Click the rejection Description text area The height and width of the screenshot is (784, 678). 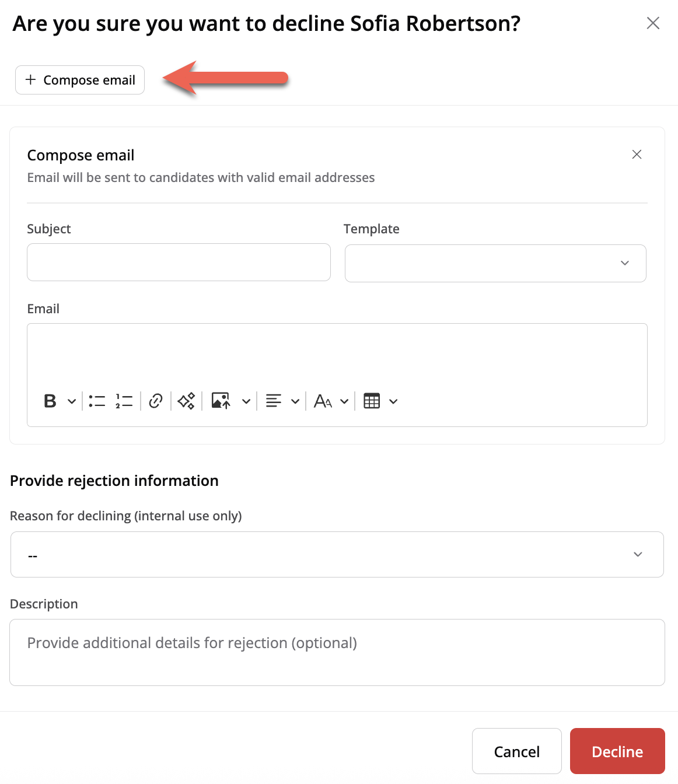tap(337, 652)
